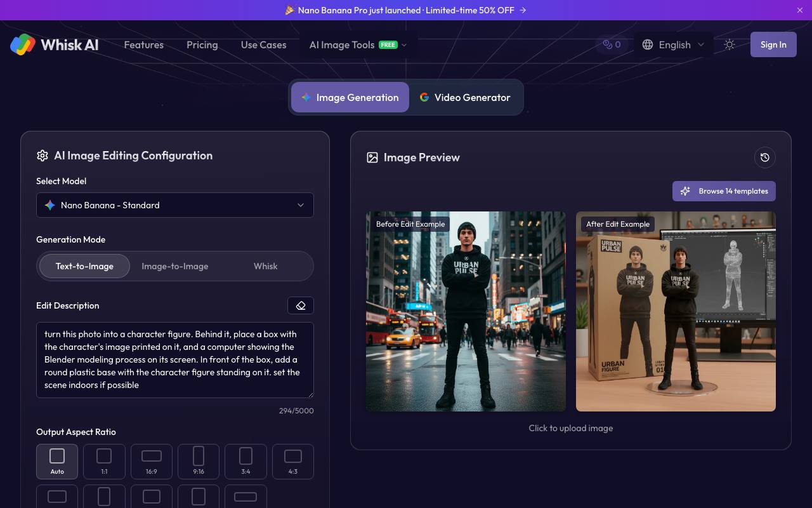812x508 pixels.
Task: Open the English language dropdown
Action: pos(674,44)
